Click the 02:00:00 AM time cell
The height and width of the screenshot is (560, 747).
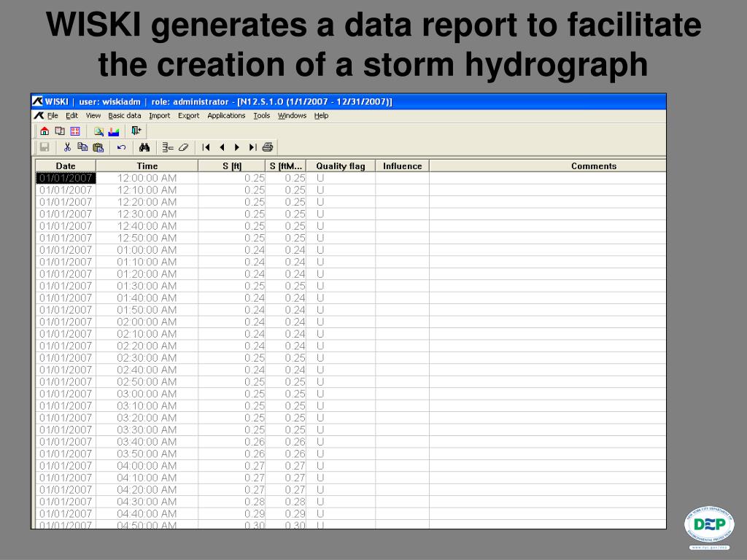[x=147, y=322]
